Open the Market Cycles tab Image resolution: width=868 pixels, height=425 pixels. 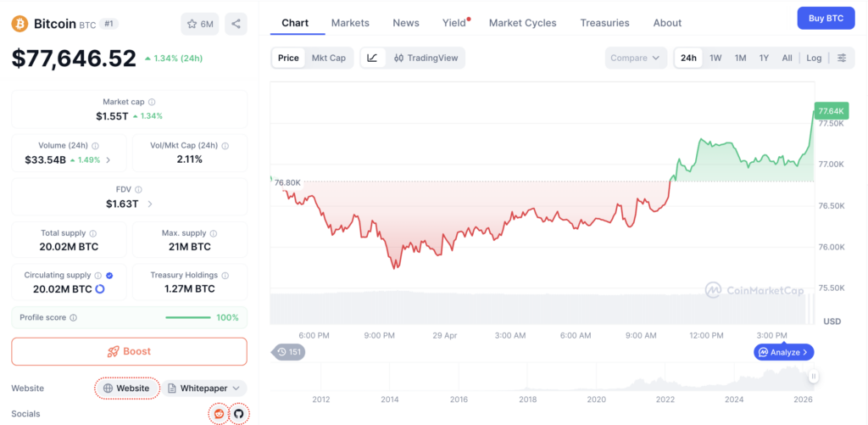522,23
